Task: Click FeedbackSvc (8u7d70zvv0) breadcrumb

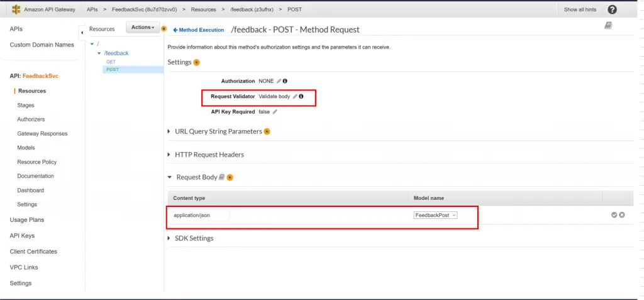Action: click(x=144, y=9)
